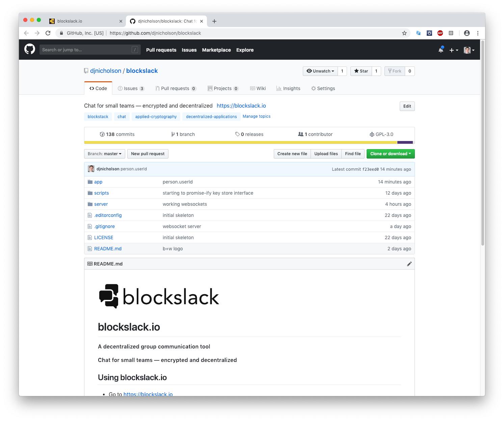Click the repository bookmark icon beside djnicholson
The height and width of the screenshot is (421, 504).
(x=86, y=71)
